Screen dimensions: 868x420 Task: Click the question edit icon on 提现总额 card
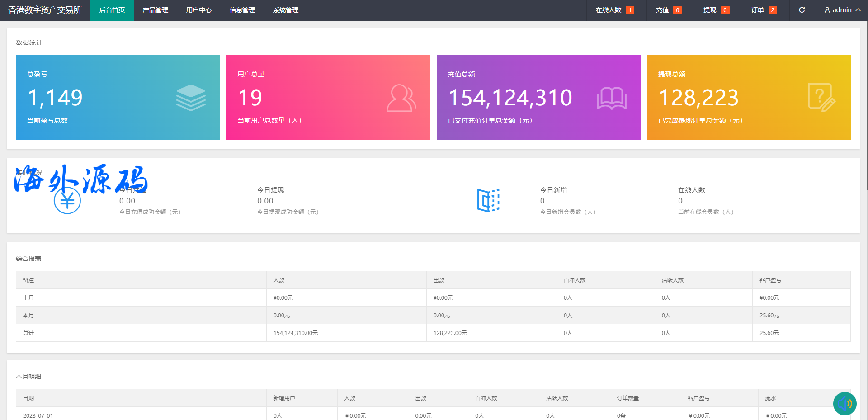point(821,98)
